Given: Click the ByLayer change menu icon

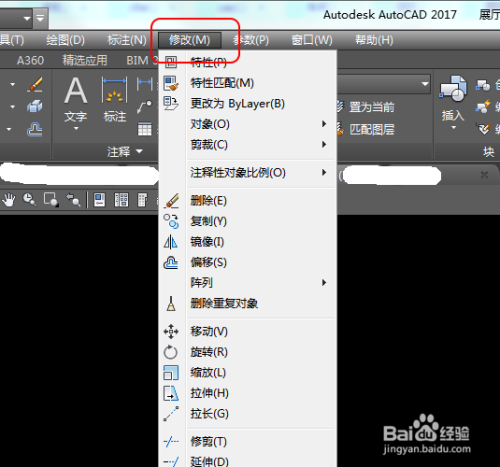Looking at the screenshot, I should [171, 103].
